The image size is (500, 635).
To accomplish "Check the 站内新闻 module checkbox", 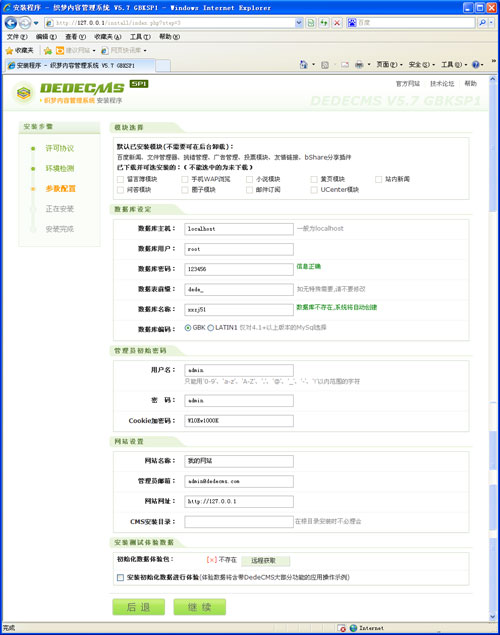I will click(x=379, y=179).
